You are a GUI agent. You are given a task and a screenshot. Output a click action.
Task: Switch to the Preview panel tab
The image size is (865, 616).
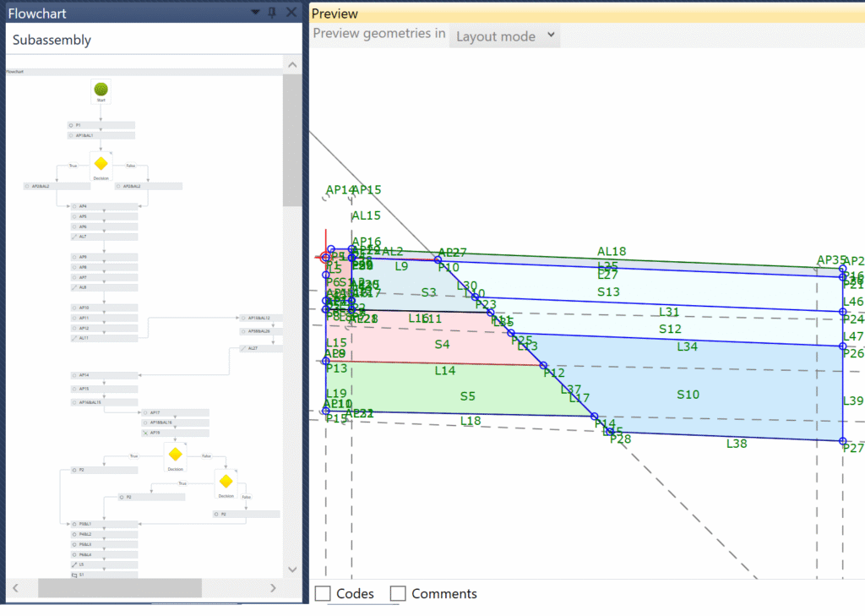pyautogui.click(x=335, y=14)
